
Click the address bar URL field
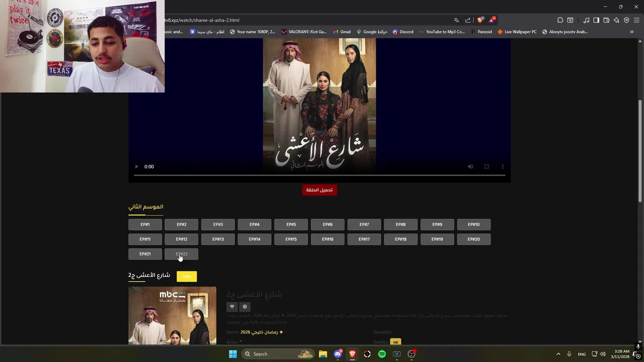pyautogui.click(x=307, y=20)
